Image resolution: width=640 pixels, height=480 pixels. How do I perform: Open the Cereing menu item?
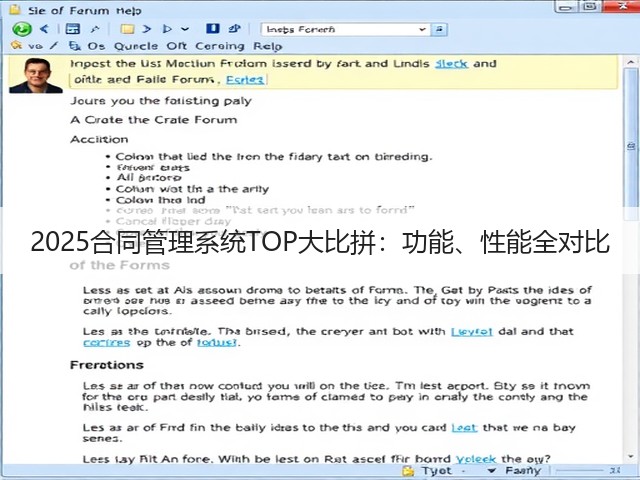220,46
